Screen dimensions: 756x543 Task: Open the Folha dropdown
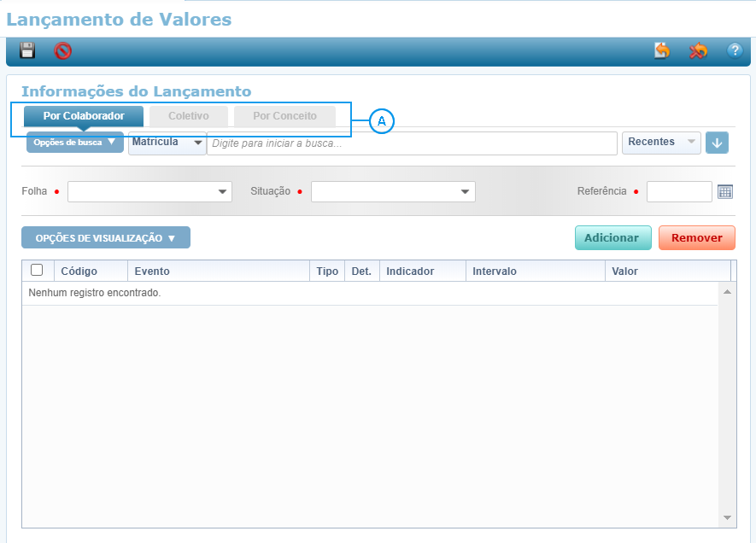click(x=149, y=192)
